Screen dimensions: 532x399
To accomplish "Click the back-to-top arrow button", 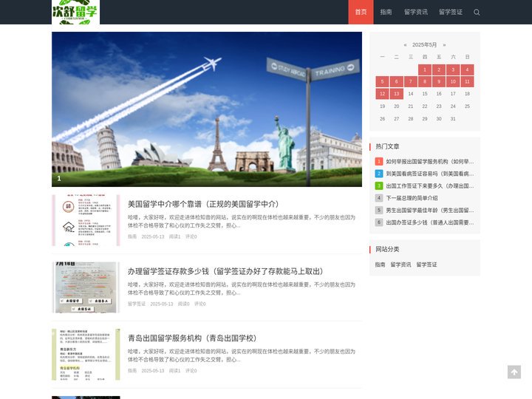I will pyautogui.click(x=514, y=372).
